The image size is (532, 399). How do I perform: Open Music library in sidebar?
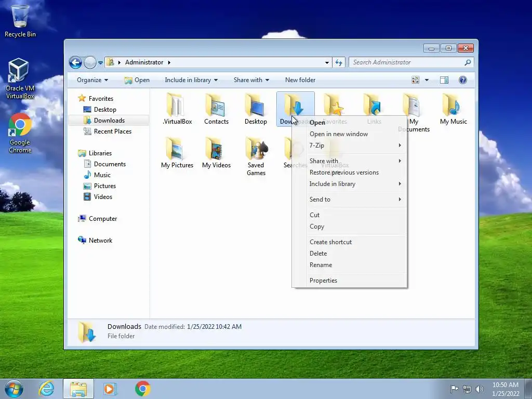point(97,175)
